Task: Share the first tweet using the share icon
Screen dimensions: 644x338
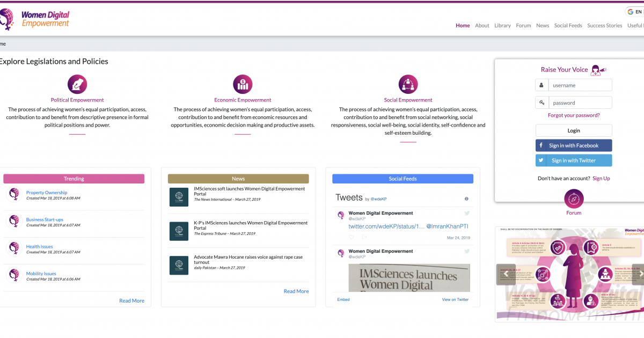Action: [x=364, y=237]
